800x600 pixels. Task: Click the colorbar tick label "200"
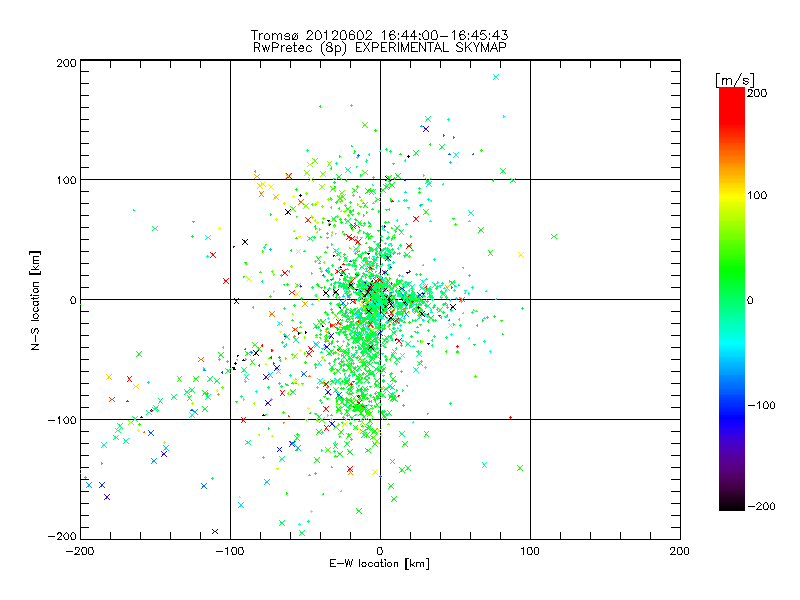coord(757,93)
